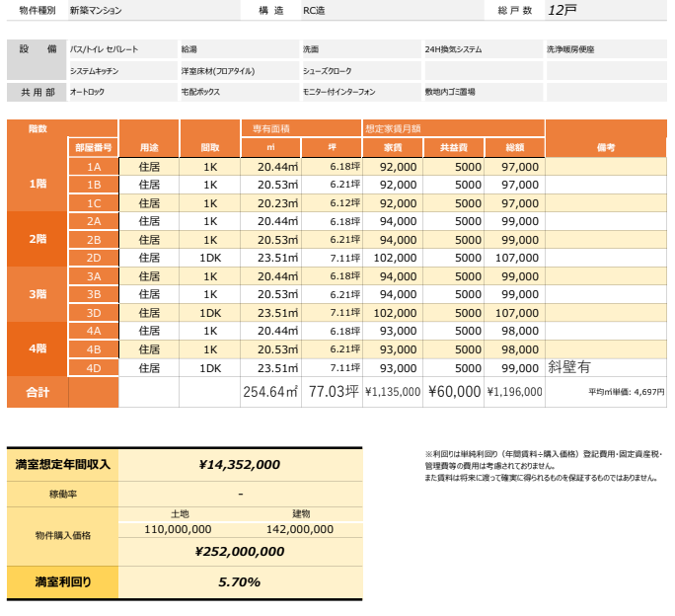Select room number cell 2A
Screen dimensions: 675x616
coord(94,221)
